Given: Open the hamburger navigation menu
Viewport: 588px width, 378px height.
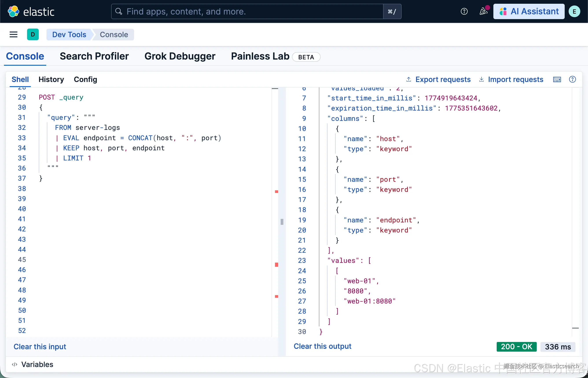Looking at the screenshot, I should (13, 34).
